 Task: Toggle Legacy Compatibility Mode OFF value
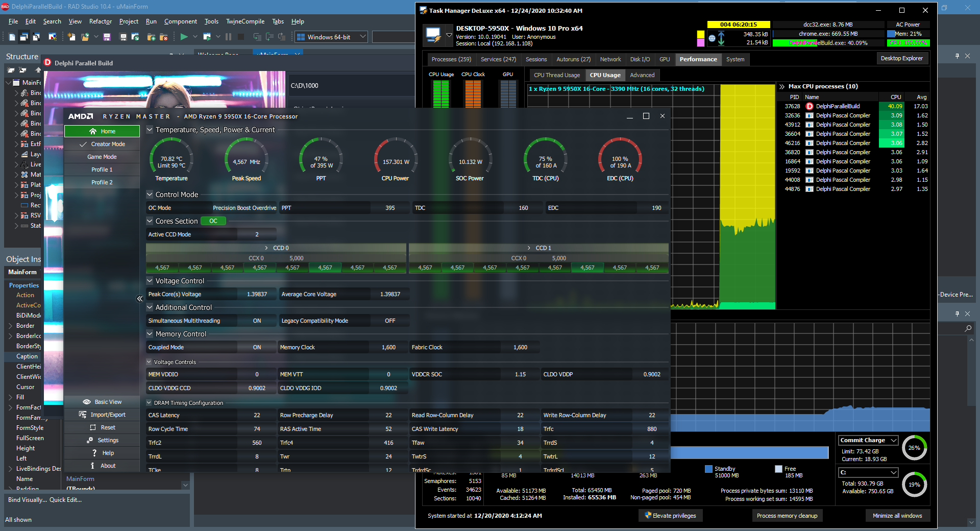pyautogui.click(x=390, y=321)
